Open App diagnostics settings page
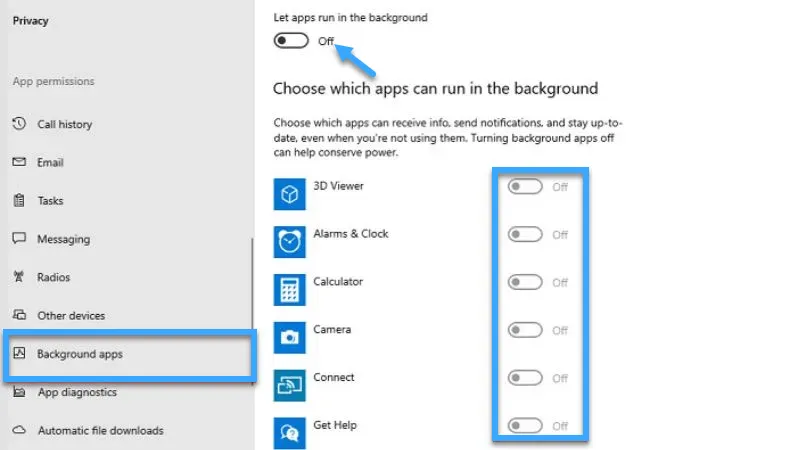The width and height of the screenshot is (800, 450). pos(76,392)
